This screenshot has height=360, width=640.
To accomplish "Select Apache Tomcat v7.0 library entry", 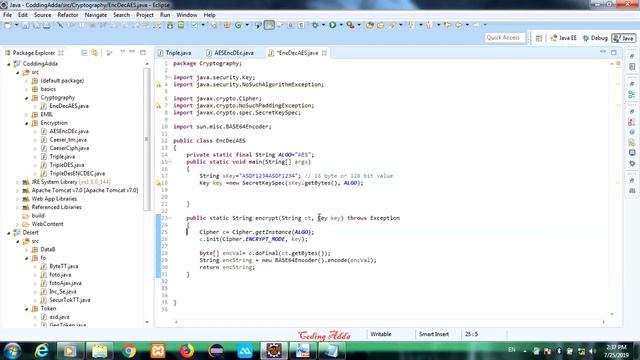I will [85, 191].
